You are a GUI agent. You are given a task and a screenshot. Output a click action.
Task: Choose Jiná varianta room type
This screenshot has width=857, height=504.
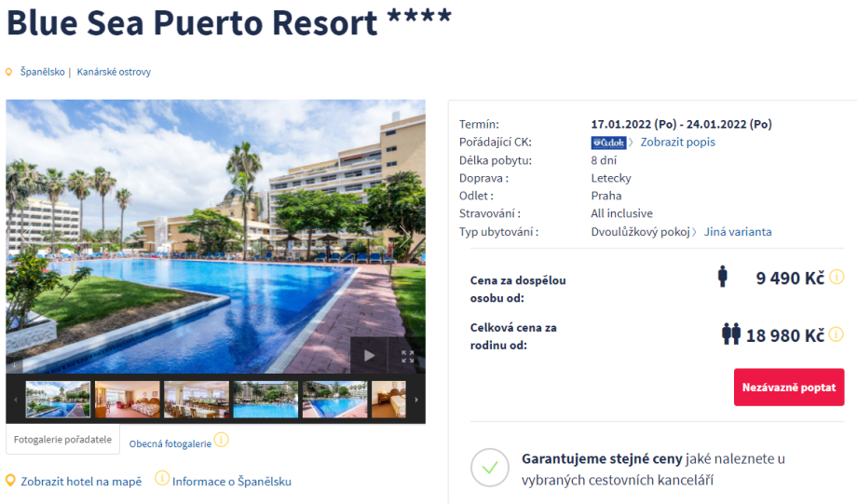coord(738,232)
